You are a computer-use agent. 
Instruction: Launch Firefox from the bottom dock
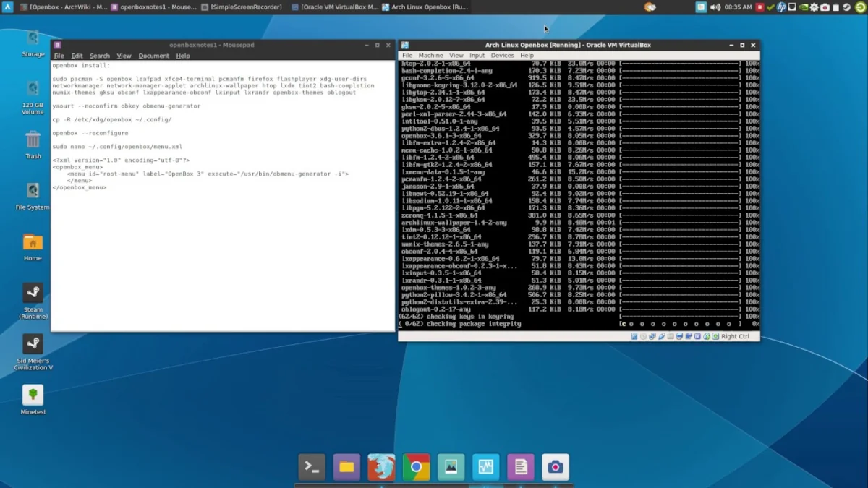click(381, 466)
